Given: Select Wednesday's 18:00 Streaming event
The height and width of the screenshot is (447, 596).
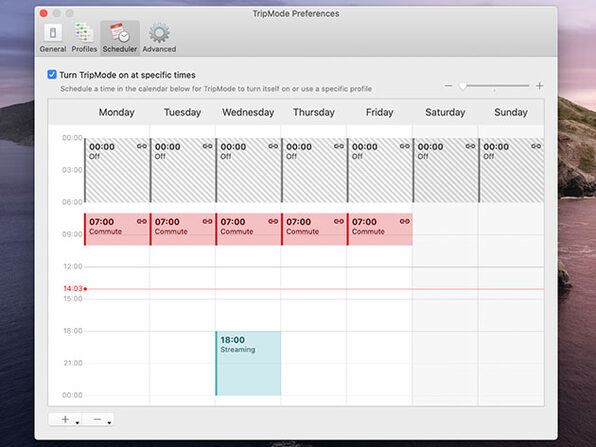Looking at the screenshot, I should [x=248, y=363].
